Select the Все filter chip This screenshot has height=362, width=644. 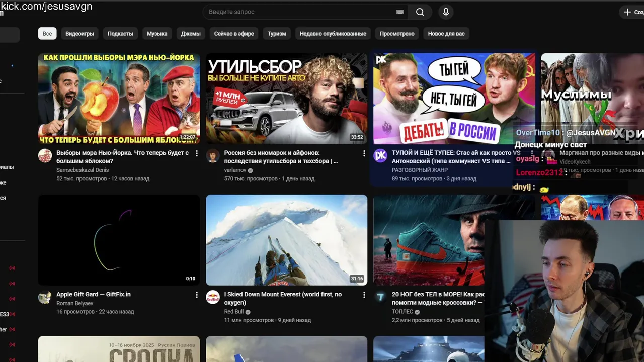point(47,34)
